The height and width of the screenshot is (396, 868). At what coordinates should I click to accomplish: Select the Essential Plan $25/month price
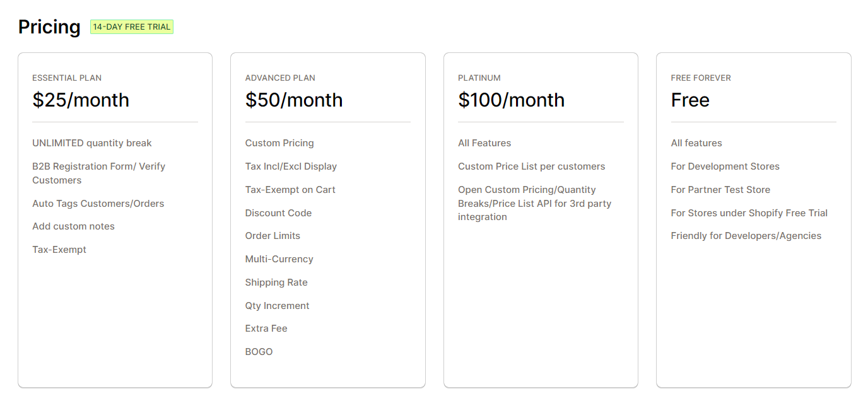[81, 100]
